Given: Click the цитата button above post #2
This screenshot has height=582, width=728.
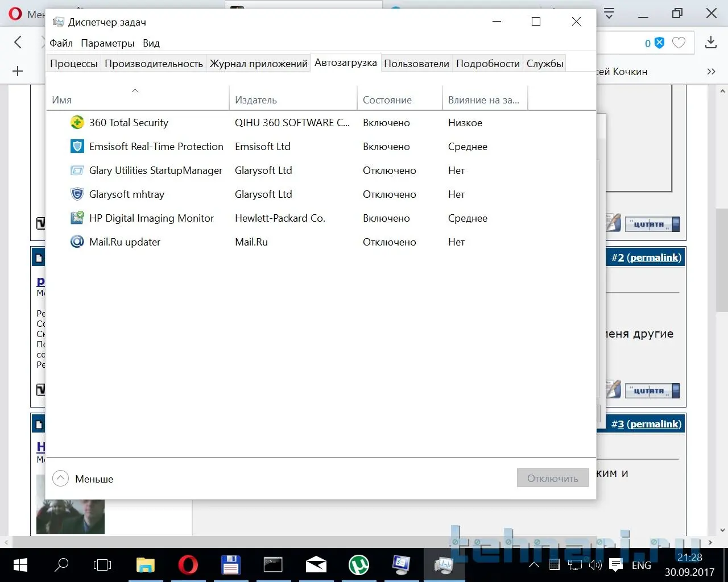Looking at the screenshot, I should tap(652, 225).
